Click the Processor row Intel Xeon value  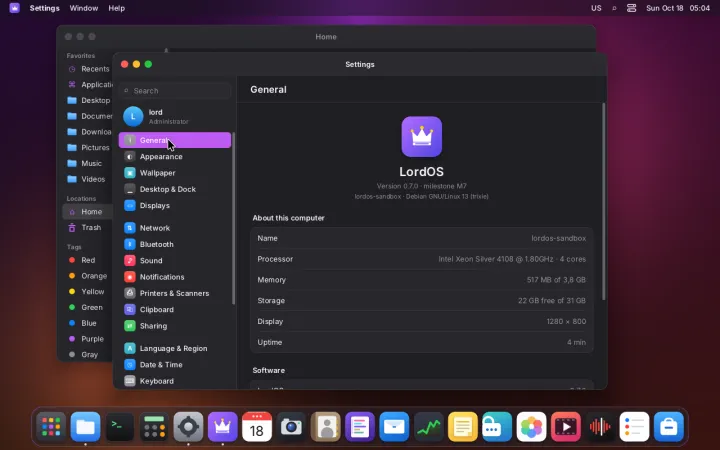point(512,259)
